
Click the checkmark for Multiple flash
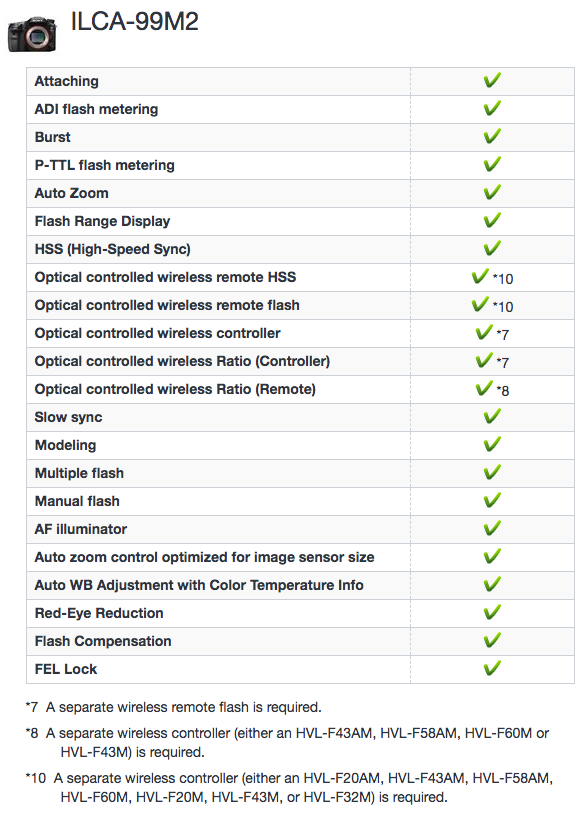click(x=492, y=471)
